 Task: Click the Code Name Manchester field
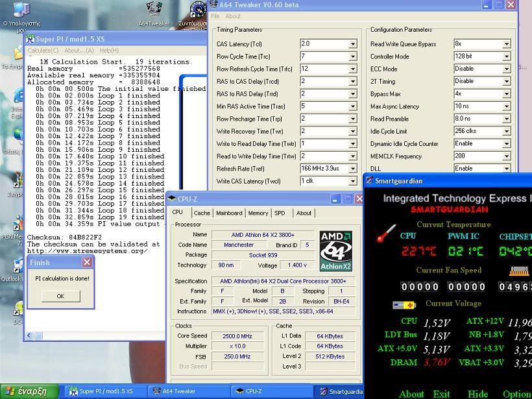coord(239,245)
